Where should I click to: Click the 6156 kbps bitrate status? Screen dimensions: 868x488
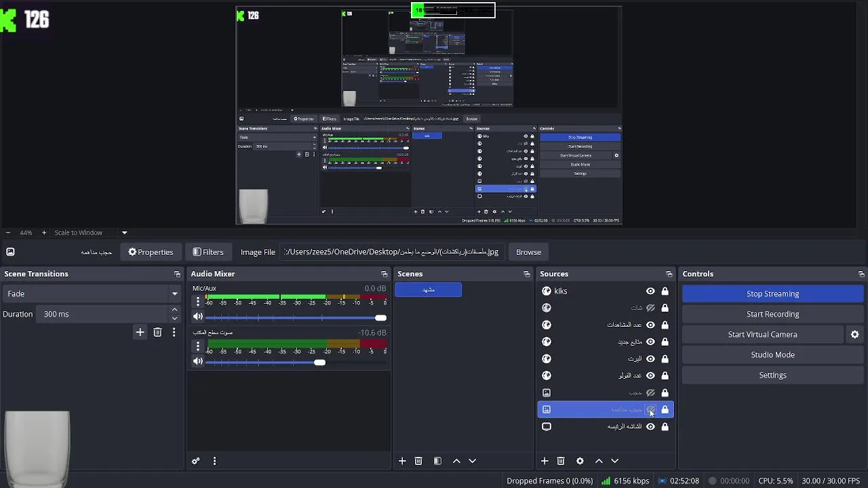click(625, 481)
